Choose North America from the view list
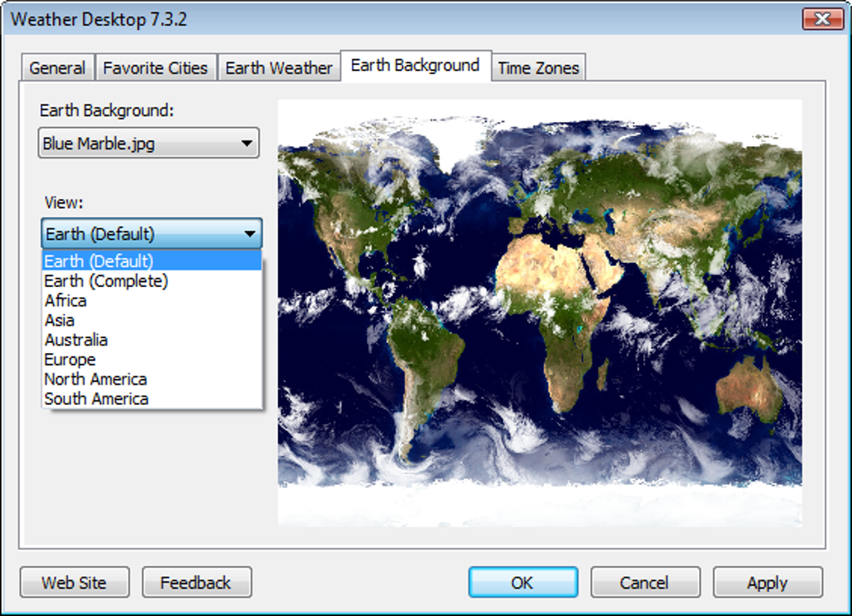 tap(96, 379)
